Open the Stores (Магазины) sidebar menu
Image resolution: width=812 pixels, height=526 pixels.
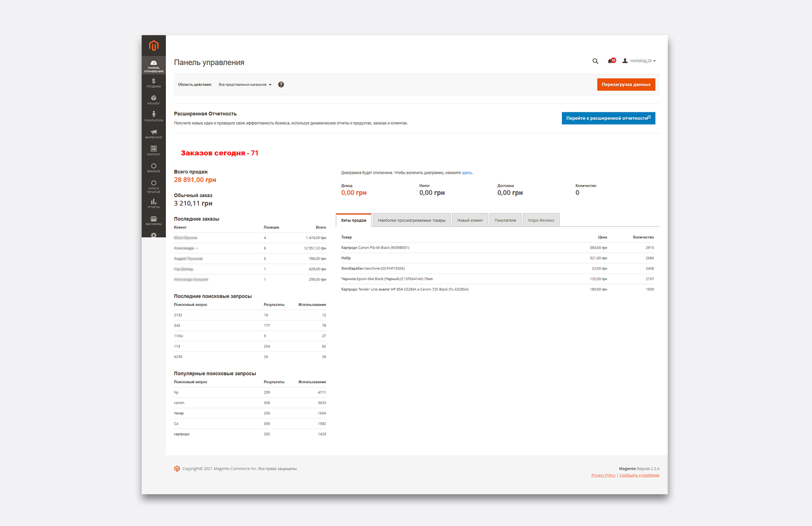pos(154,220)
